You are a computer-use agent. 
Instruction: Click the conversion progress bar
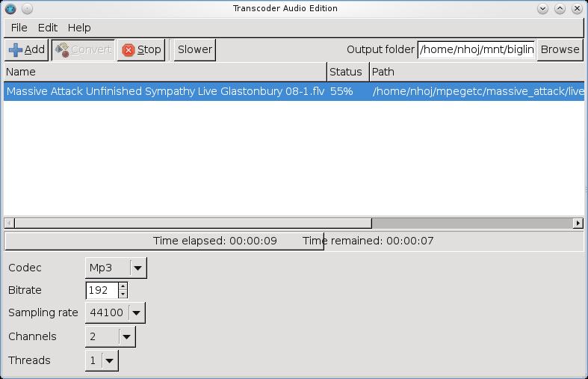[294, 241]
